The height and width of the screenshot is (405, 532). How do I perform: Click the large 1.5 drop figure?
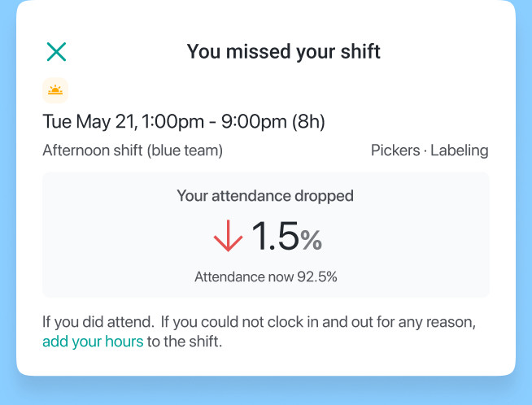tap(274, 236)
